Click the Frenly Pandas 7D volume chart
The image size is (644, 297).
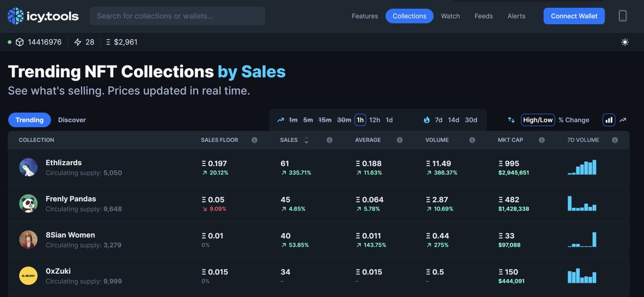tap(582, 203)
